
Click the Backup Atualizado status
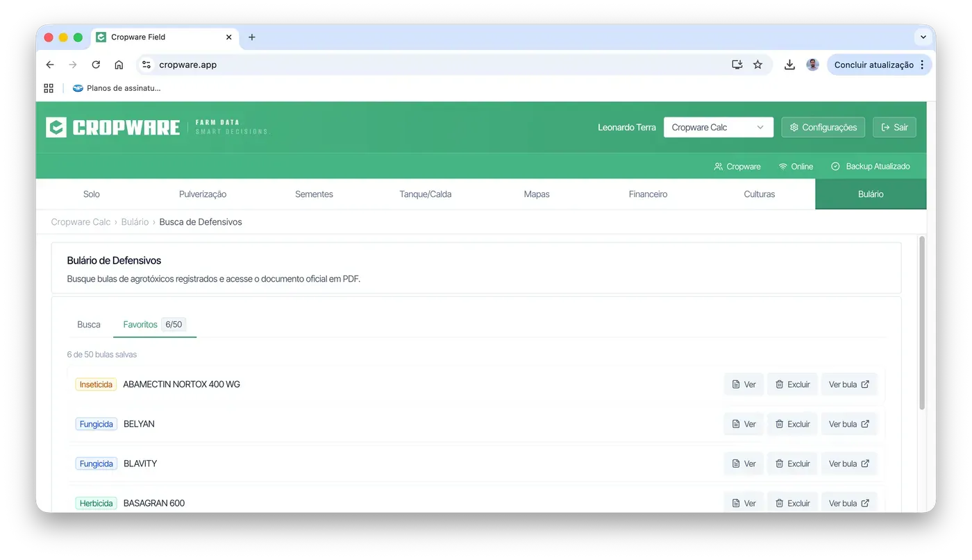pyautogui.click(x=871, y=167)
